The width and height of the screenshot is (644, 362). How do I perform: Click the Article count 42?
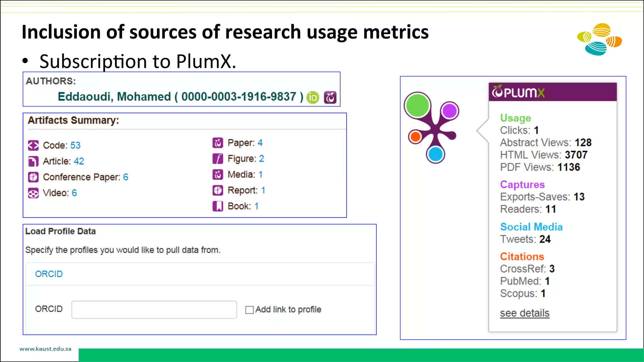(x=79, y=161)
